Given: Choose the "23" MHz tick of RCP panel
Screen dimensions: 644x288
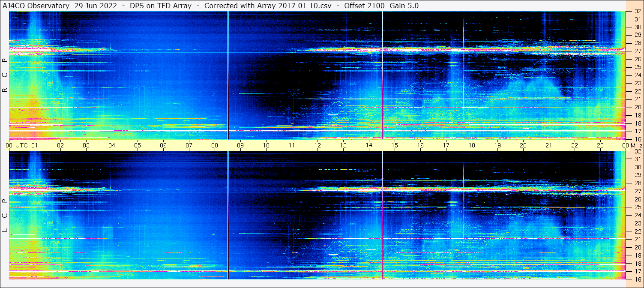Looking at the screenshot, I should (637, 83).
